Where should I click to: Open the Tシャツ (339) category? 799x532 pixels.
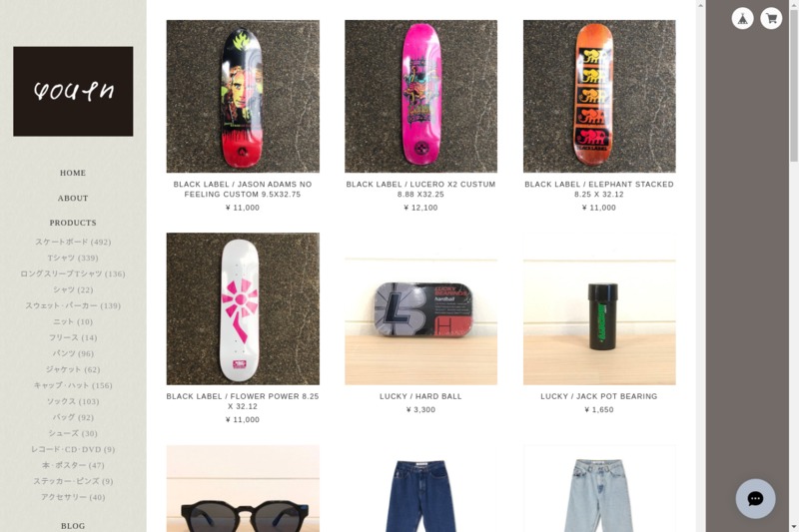73,258
